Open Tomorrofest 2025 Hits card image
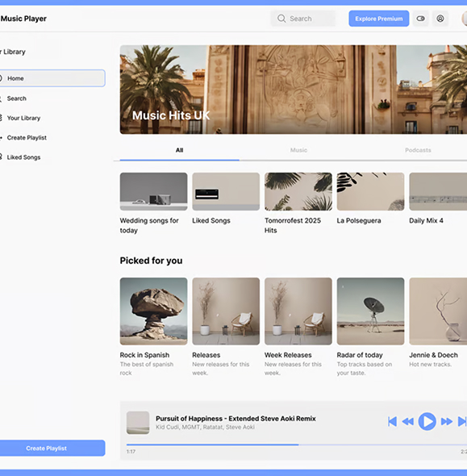 click(x=298, y=191)
